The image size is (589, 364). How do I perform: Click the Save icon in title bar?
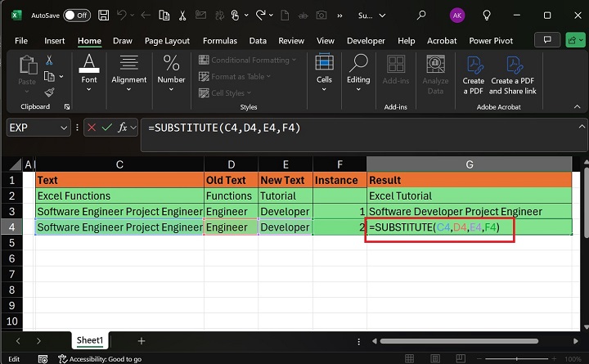tap(105, 15)
